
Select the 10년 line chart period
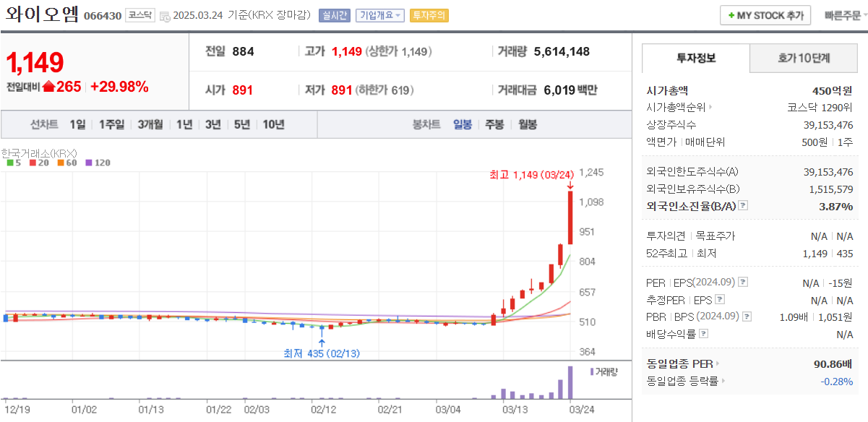[273, 124]
